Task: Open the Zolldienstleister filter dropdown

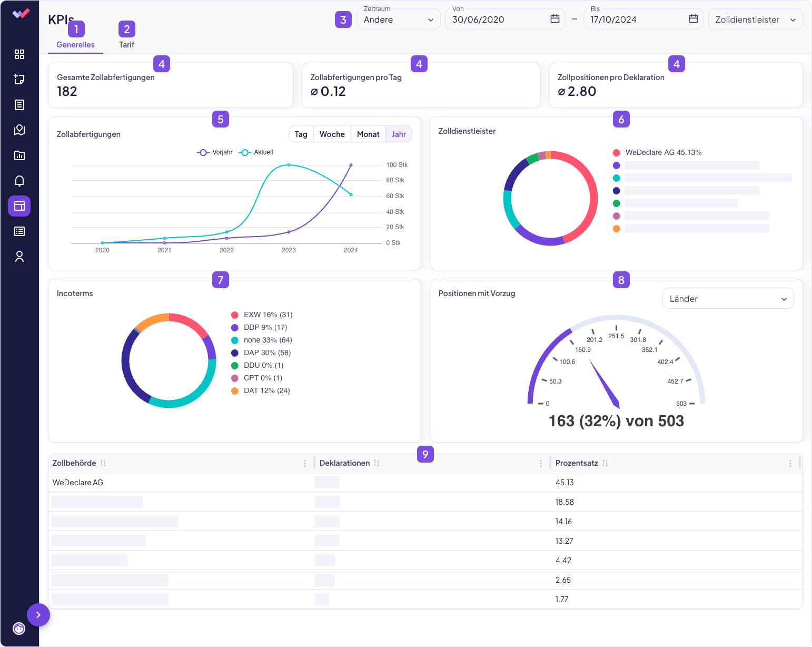Action: click(755, 19)
